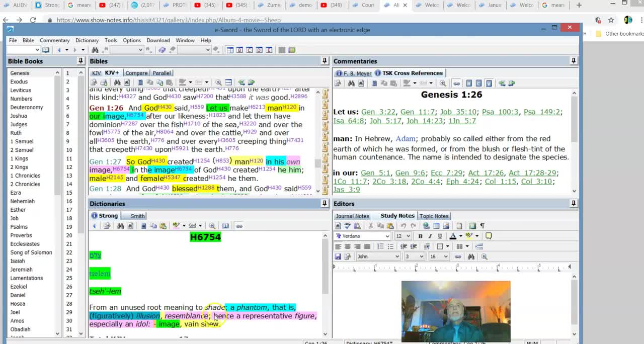
Task: Select the Editors view layout icon labeled E
Action: pos(269,50)
